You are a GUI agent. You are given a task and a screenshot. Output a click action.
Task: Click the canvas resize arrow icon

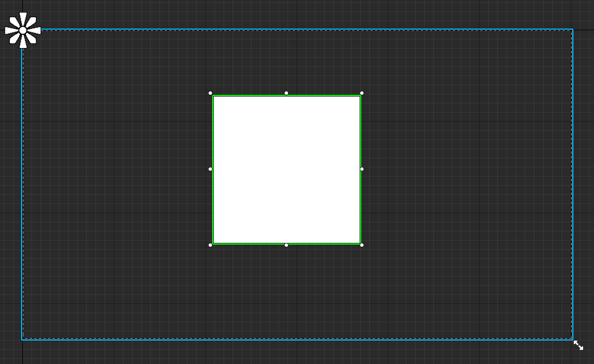(578, 345)
